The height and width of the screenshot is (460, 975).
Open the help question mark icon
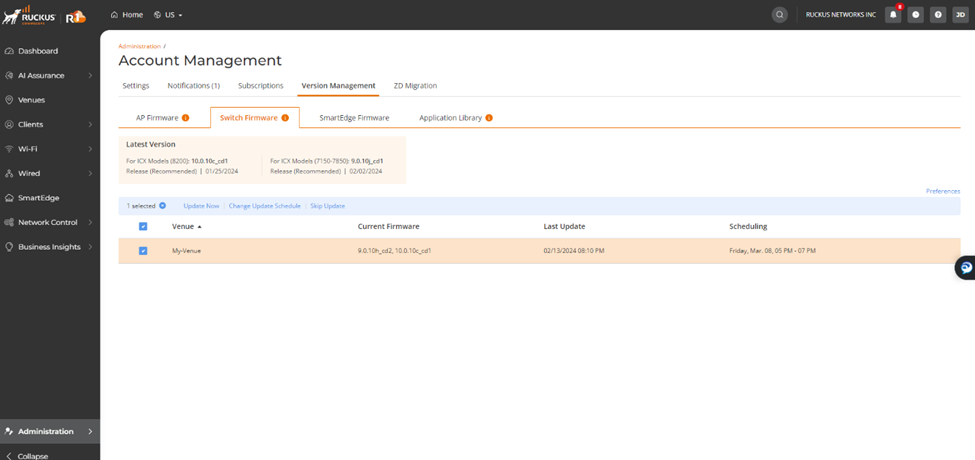(x=938, y=15)
